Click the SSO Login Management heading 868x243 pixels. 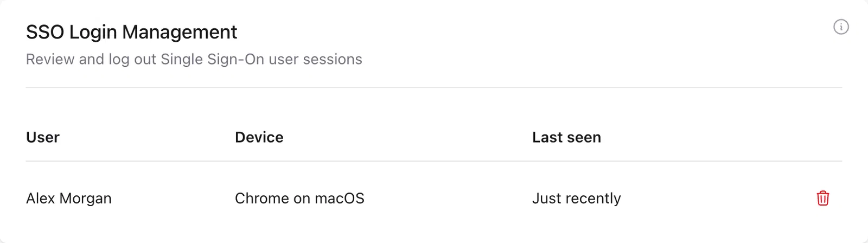point(131,33)
